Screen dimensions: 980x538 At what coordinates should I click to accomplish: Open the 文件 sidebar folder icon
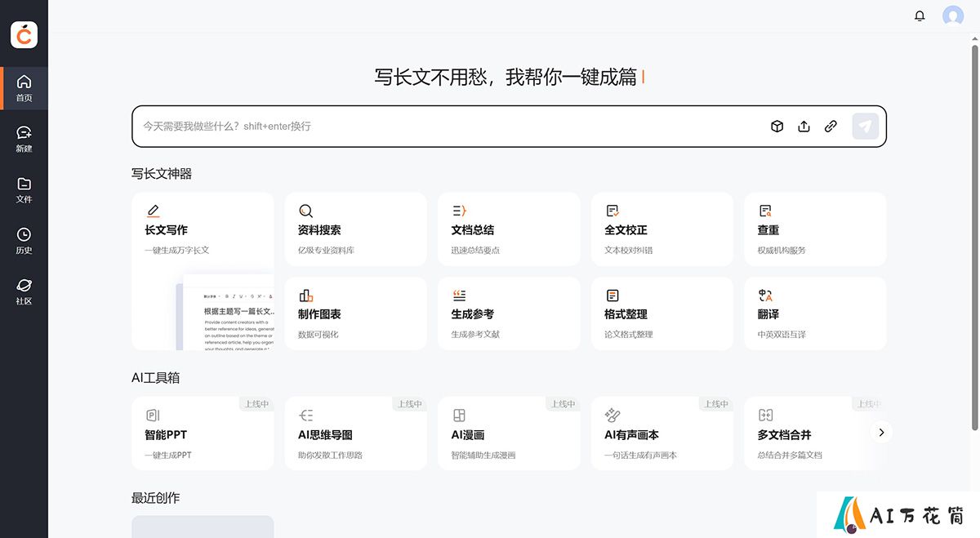(24, 184)
